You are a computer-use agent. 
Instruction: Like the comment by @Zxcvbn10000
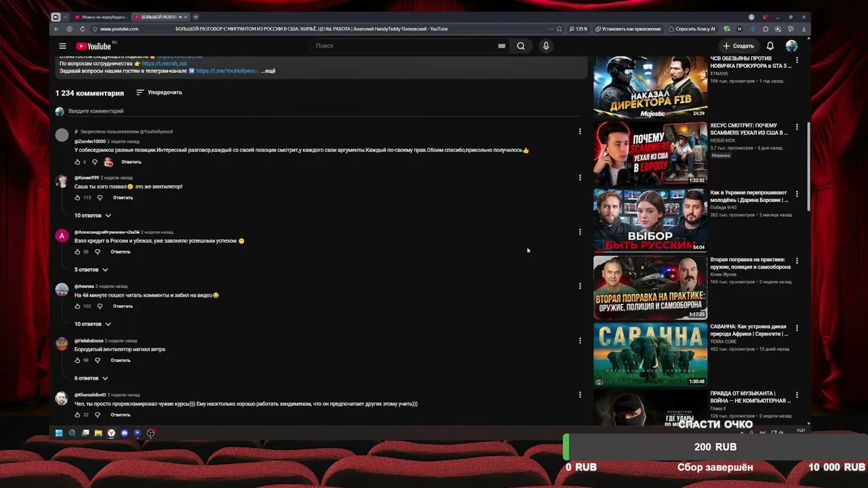click(x=77, y=162)
